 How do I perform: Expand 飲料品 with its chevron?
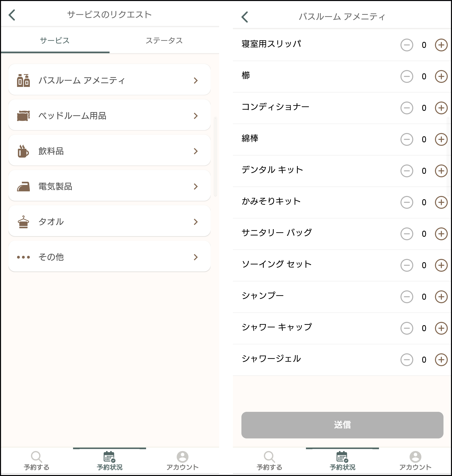196,151
